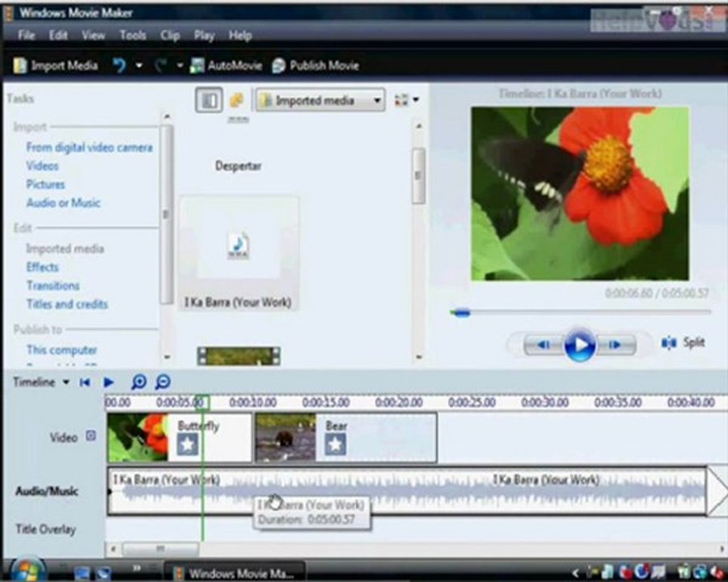
Task: Select the I Ka Barra audio track clip
Action: click(x=407, y=491)
